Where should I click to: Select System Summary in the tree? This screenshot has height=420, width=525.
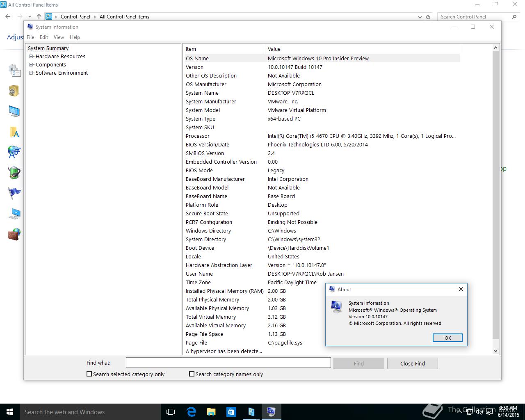48,48
